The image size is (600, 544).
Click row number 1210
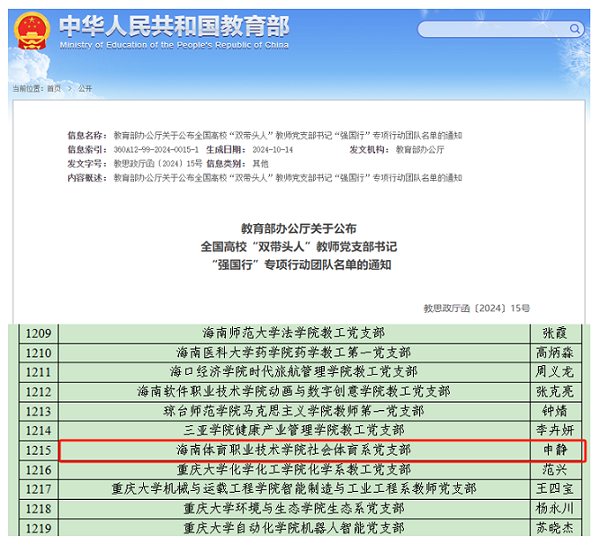38,353
